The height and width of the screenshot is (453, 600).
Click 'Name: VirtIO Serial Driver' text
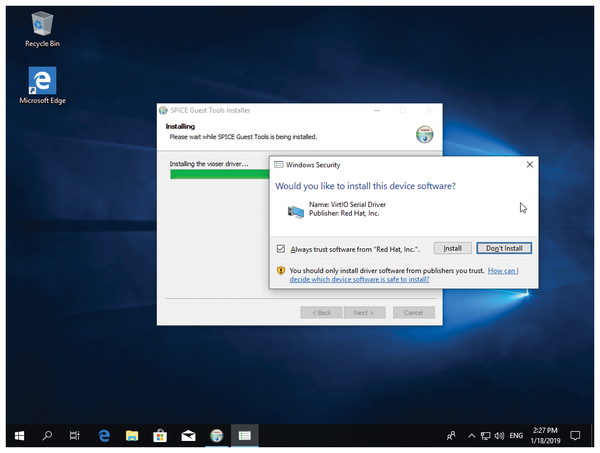(347, 204)
